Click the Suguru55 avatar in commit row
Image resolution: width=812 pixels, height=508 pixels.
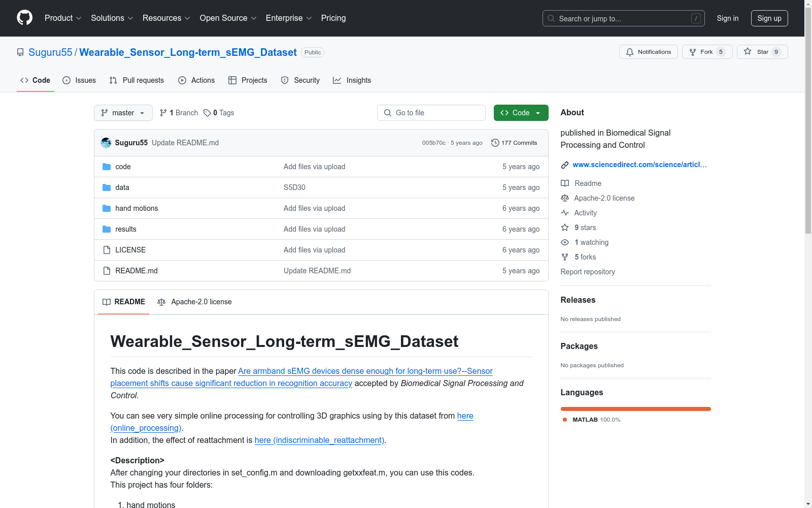[106, 143]
